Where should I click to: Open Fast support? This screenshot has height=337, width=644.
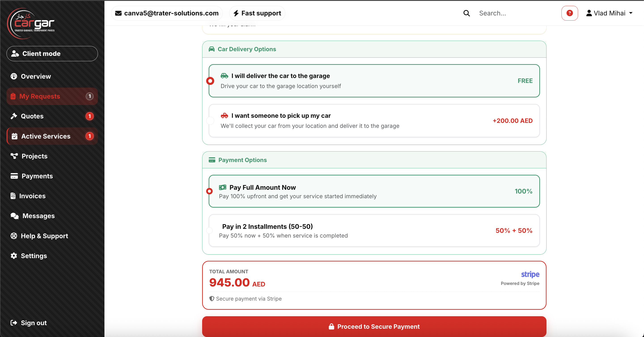click(257, 13)
